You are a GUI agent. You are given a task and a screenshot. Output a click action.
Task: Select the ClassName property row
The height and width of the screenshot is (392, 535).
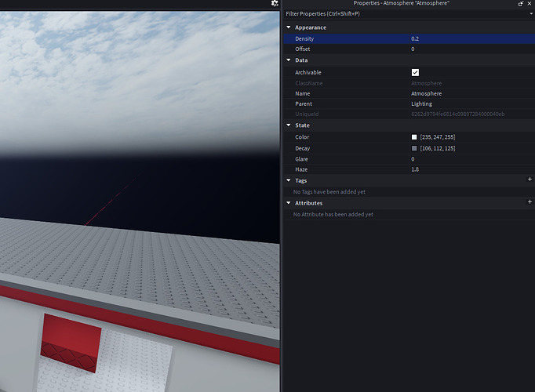click(409, 83)
